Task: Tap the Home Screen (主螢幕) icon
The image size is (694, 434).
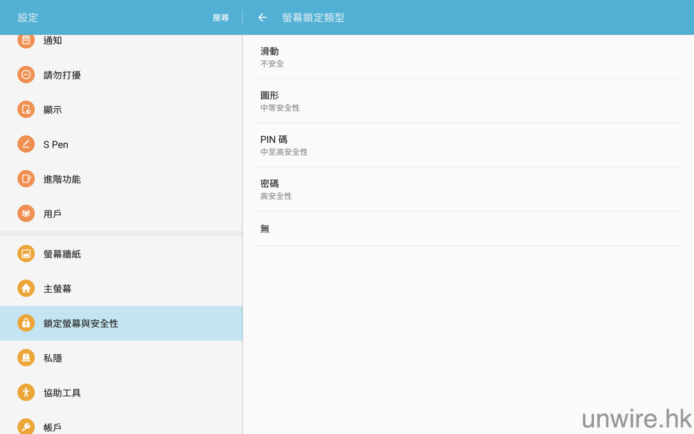Action: tap(26, 289)
